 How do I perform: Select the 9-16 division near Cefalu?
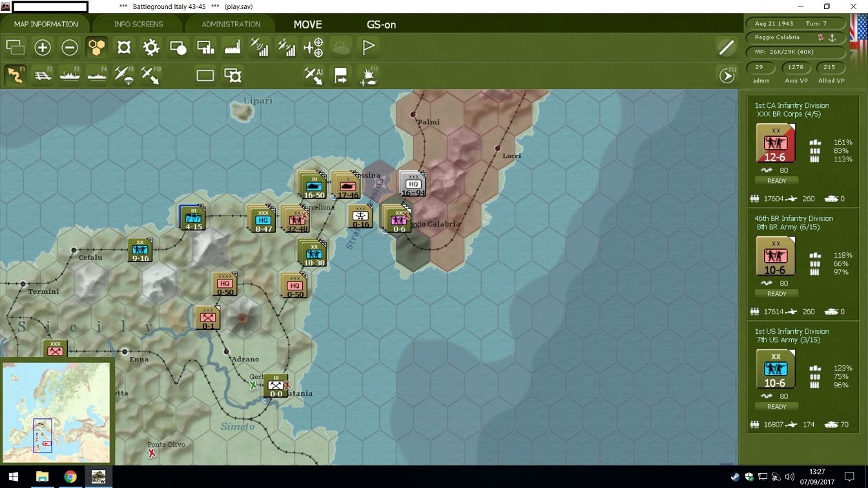coord(139,250)
